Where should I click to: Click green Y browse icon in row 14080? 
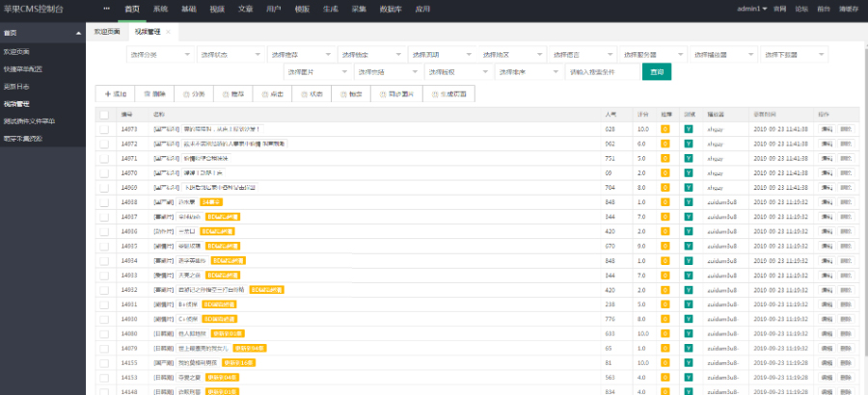coord(688,333)
